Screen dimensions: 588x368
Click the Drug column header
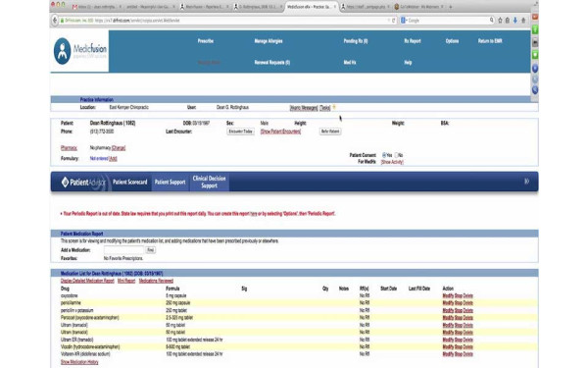[x=65, y=289]
